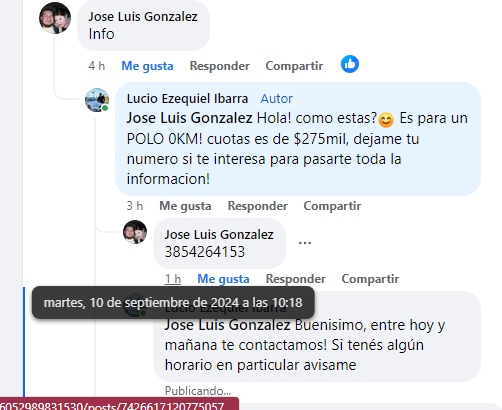Open Lucio Ezequiel Ibarra's profile picture
502x410 pixels.
97,100
